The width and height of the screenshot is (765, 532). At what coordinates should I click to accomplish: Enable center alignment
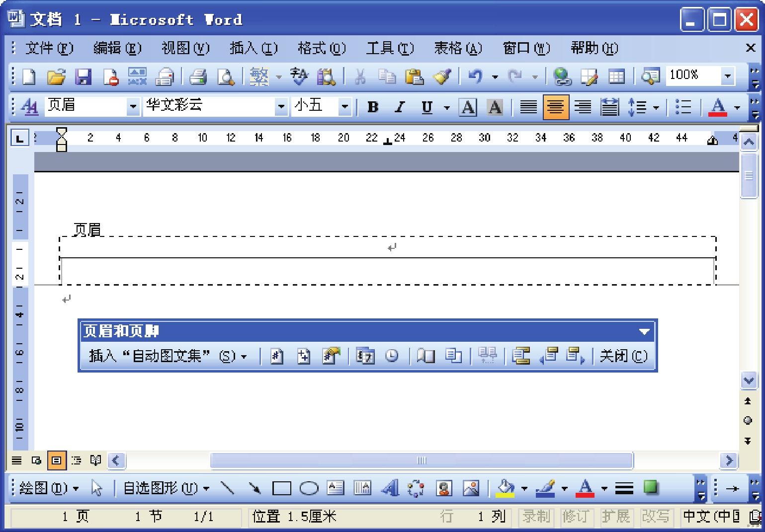click(556, 107)
